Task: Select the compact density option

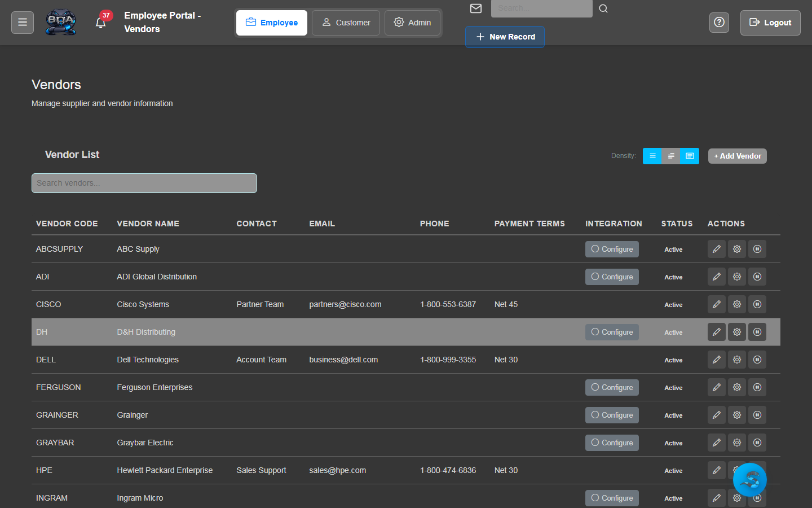Action: tap(652, 156)
